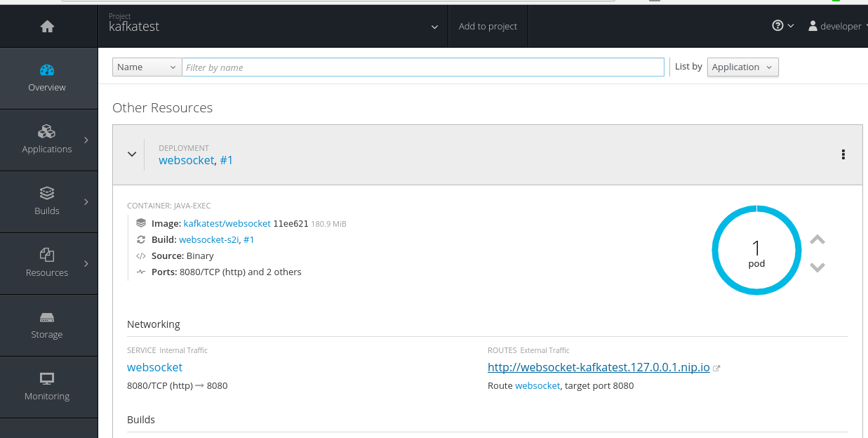Image resolution: width=868 pixels, height=438 pixels.
Task: Click the Resources submenu chevron arrow
Action: (86, 264)
